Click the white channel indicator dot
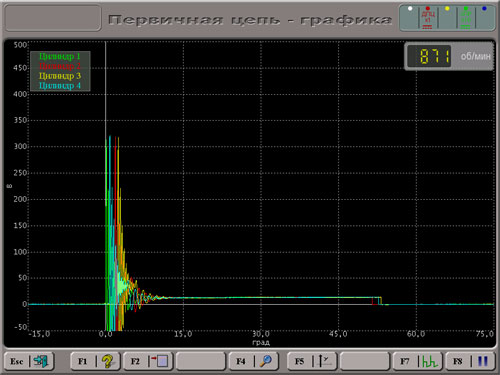500x375 pixels. tap(410, 9)
